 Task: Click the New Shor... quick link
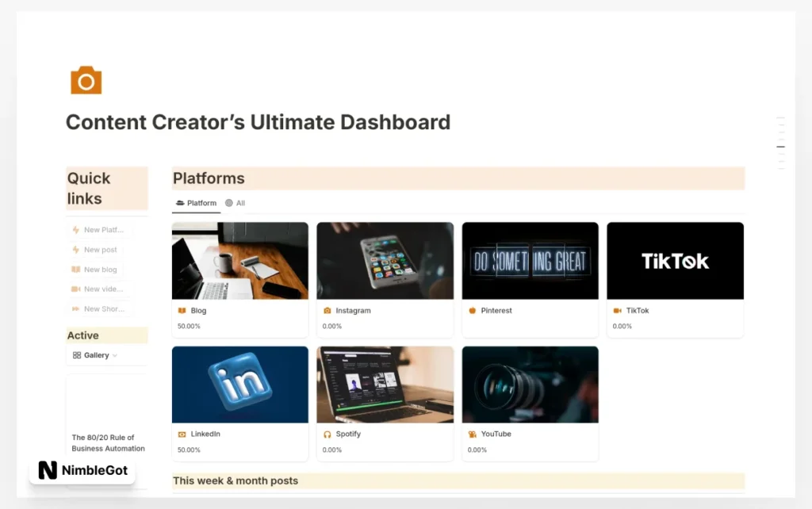coord(99,308)
